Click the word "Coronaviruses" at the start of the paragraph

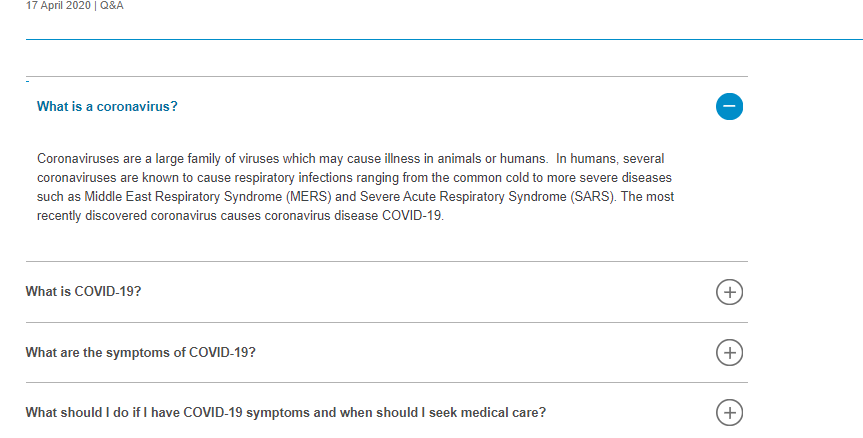tap(78, 158)
